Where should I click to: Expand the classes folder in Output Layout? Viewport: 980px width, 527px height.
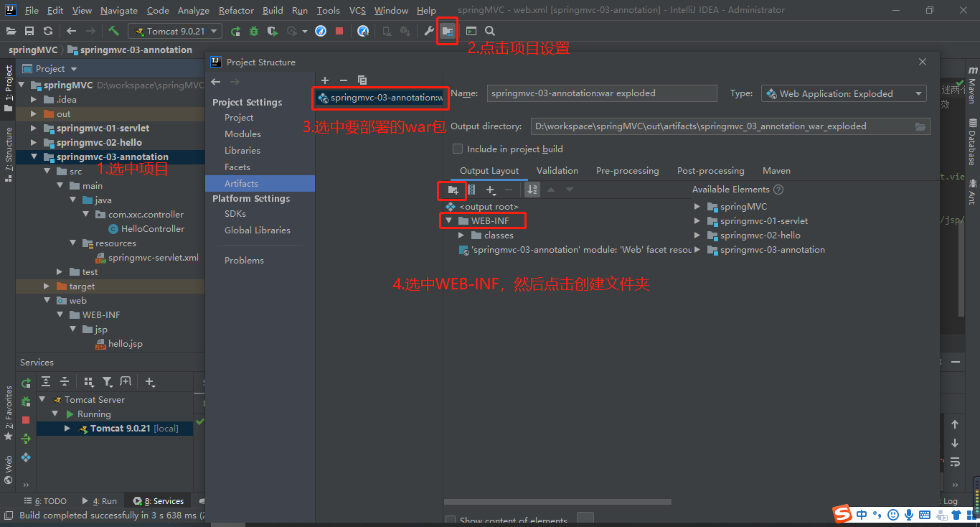click(461, 235)
